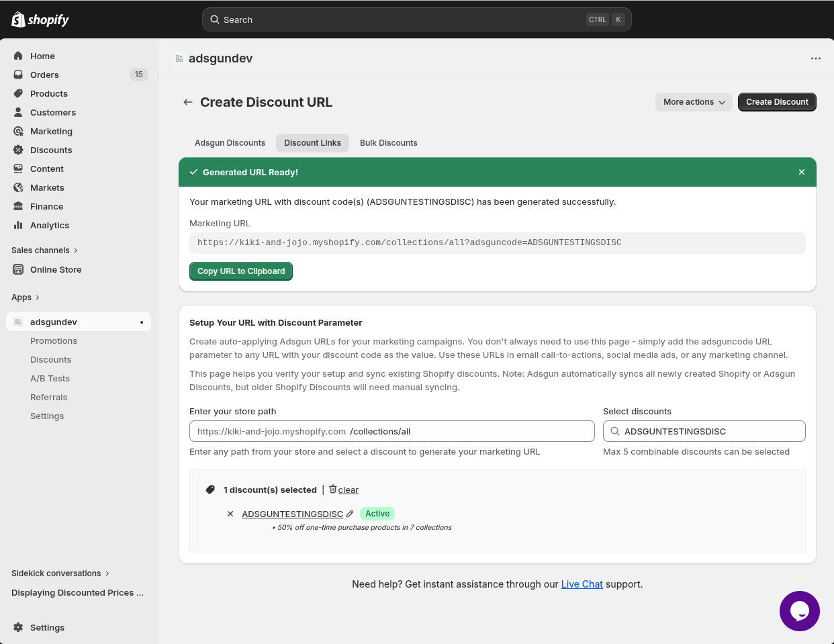Switch to the Bulk Discounts tab
834x644 pixels.
388,143
